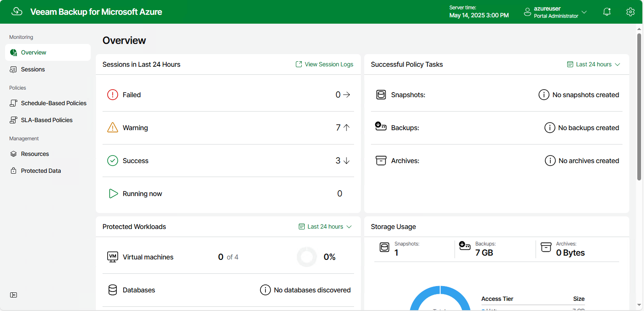Click the Overview pie chart icon
Image resolution: width=644 pixels, height=311 pixels.
14,52
